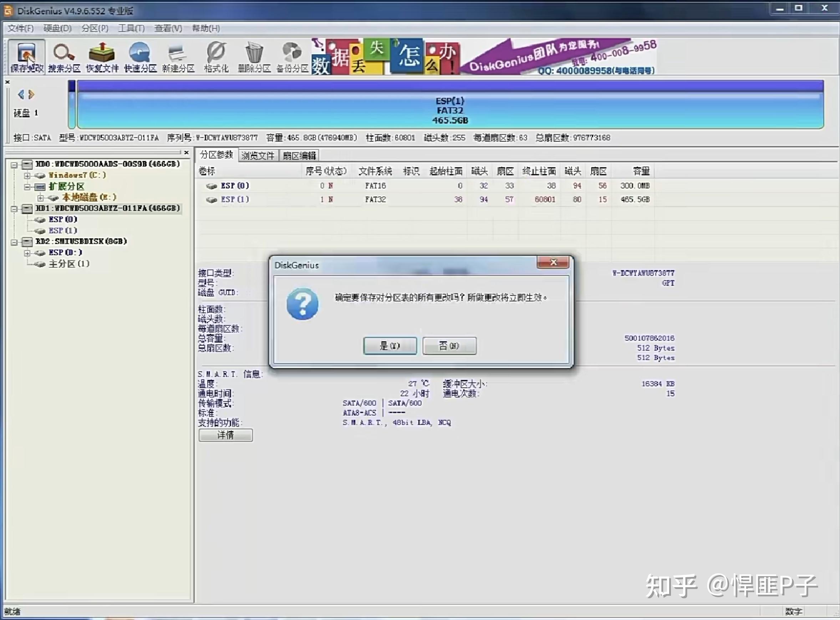The image size is (840, 620).
Task: Switch to the 分区参数 tab
Action: point(216,155)
